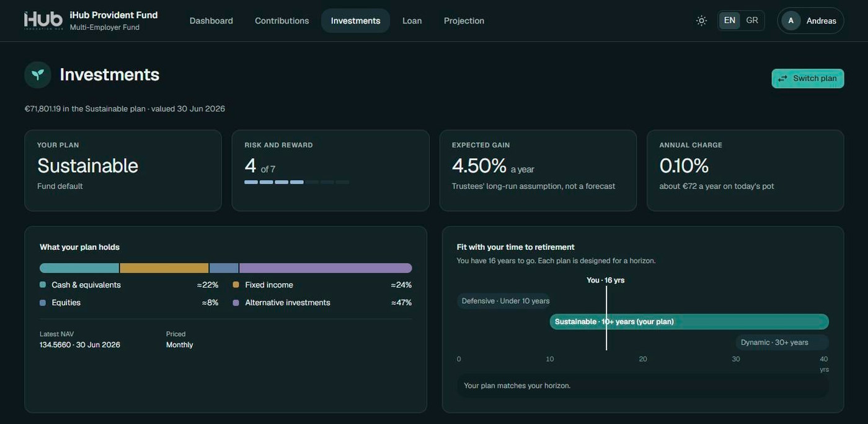Click the Andreas avatar circle

(x=790, y=20)
